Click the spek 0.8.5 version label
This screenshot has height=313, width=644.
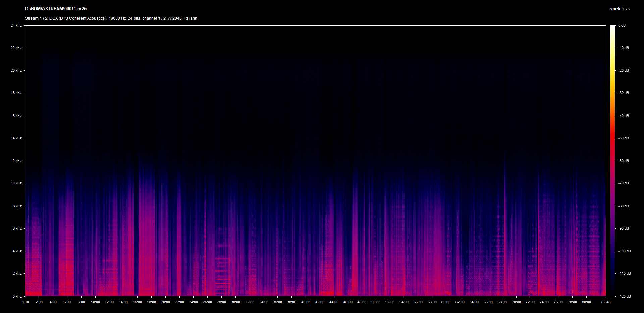click(620, 9)
